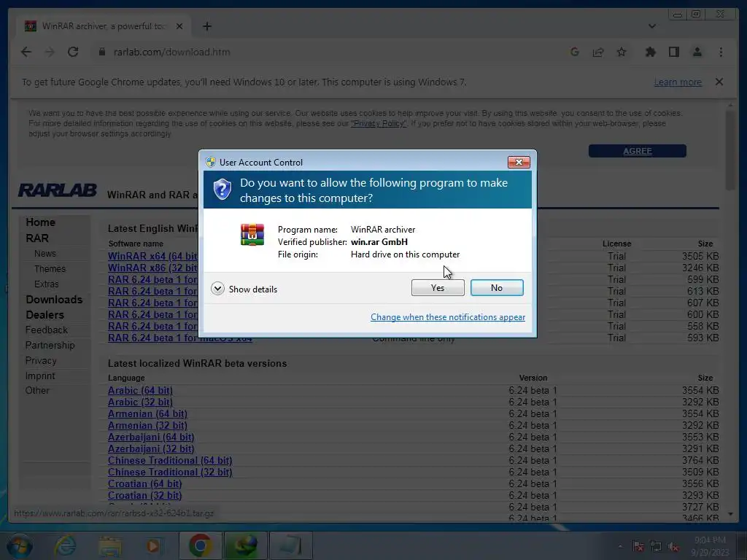Click Chinese Traditional (32 bit) link

[169, 472]
